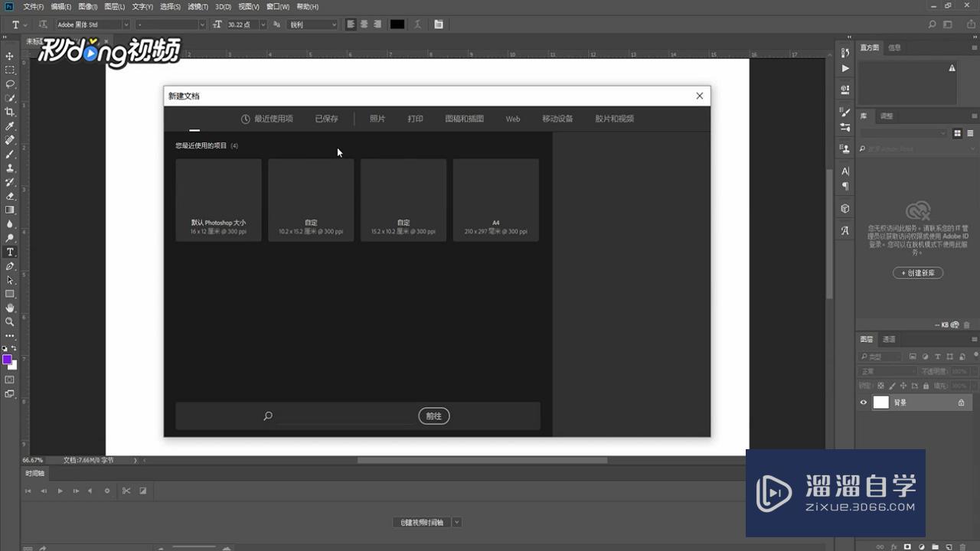Viewport: 980px width, 551px height.
Task: Select the Dodge tool
Action: click(x=10, y=238)
